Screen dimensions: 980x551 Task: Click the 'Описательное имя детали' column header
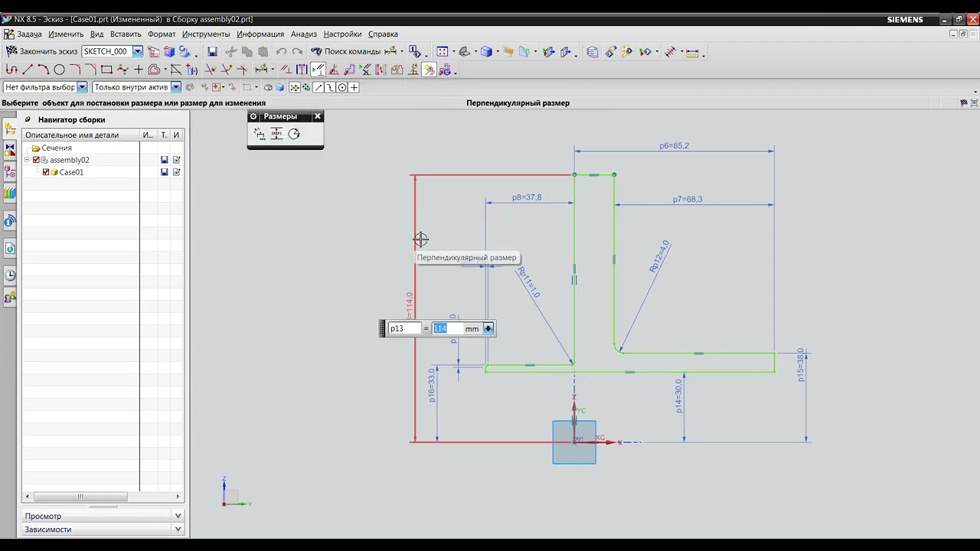point(80,135)
